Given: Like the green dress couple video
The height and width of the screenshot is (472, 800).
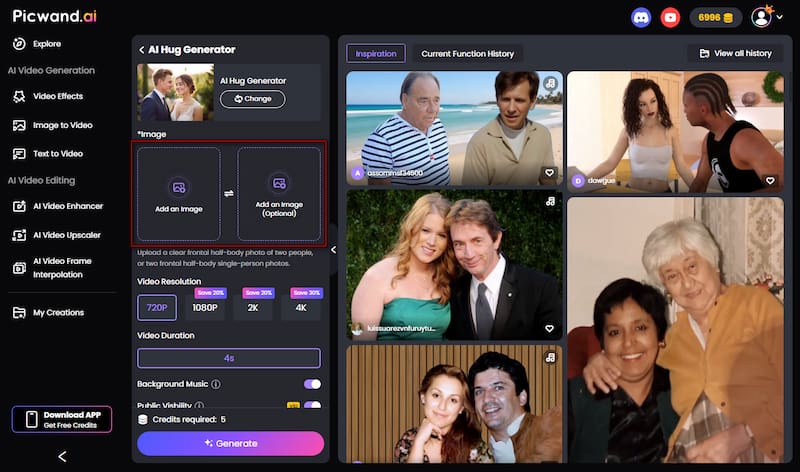Looking at the screenshot, I should click(549, 328).
